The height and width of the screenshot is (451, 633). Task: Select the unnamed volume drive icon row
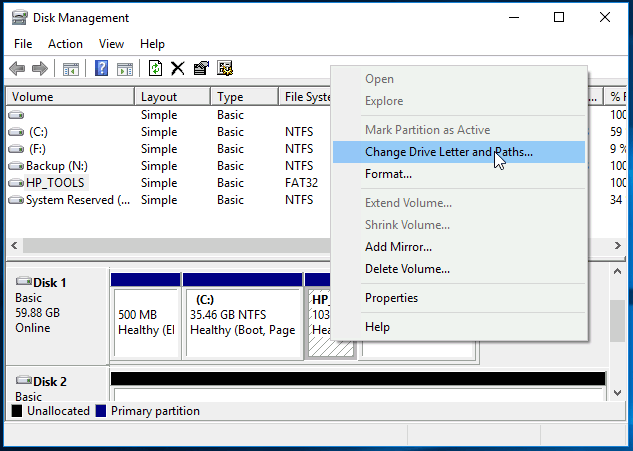click(x=16, y=115)
